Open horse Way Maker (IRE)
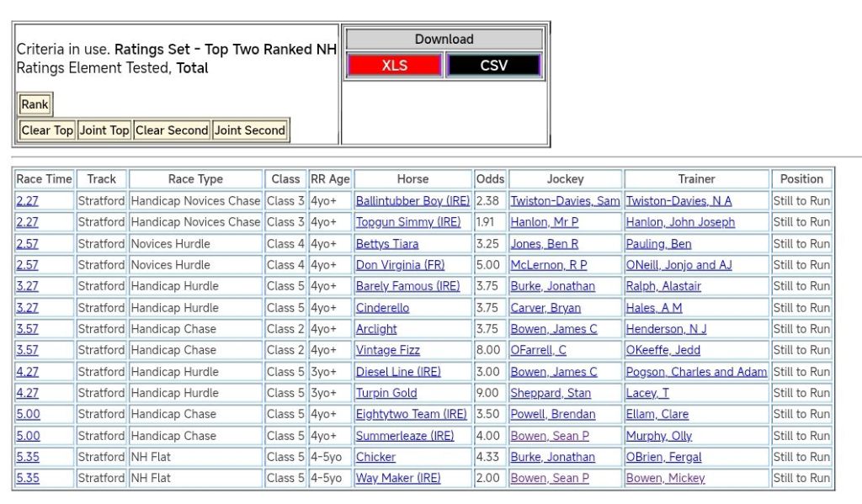The image size is (862, 504). pyautogui.click(x=397, y=478)
